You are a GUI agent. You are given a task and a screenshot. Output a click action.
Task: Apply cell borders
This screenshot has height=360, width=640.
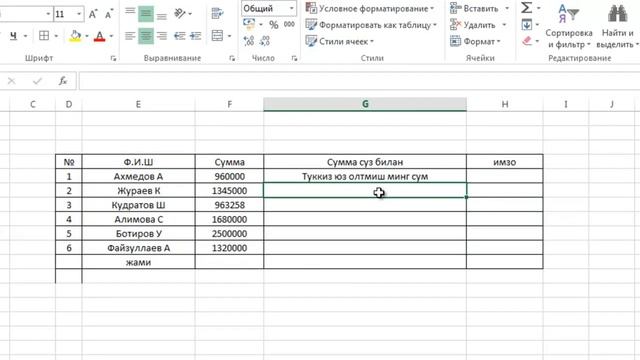(44, 36)
